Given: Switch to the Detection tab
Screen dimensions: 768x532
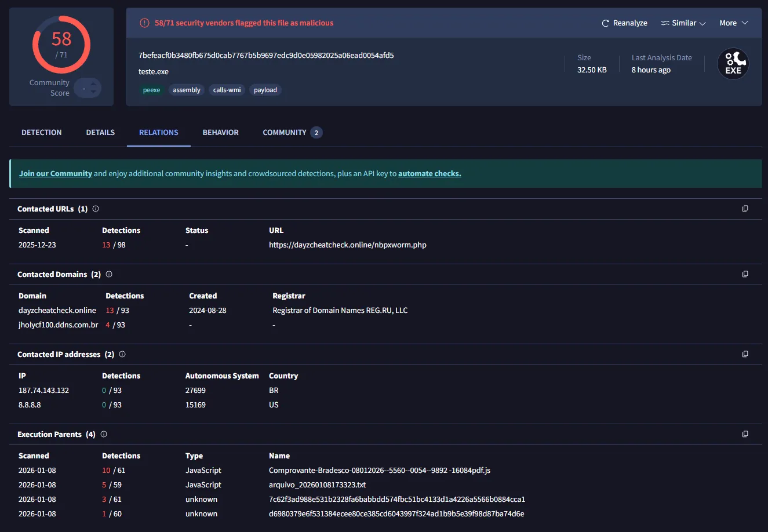Looking at the screenshot, I should [42, 133].
